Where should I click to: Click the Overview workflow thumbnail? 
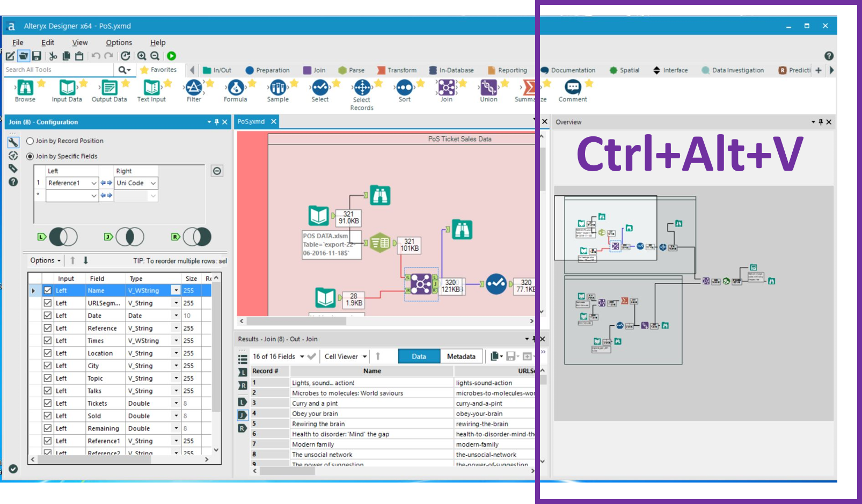[693, 303]
